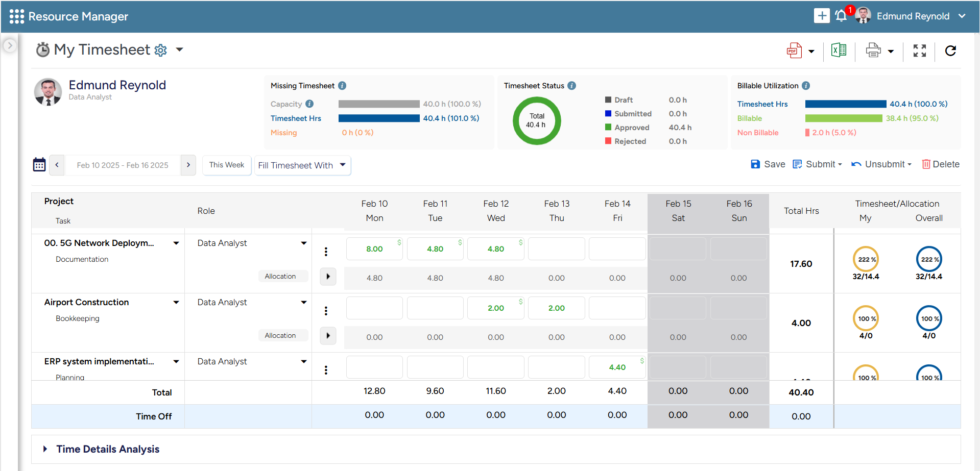Click 222 % Overall allocation gauge
Screen dimensions: 980x471
[929, 259]
